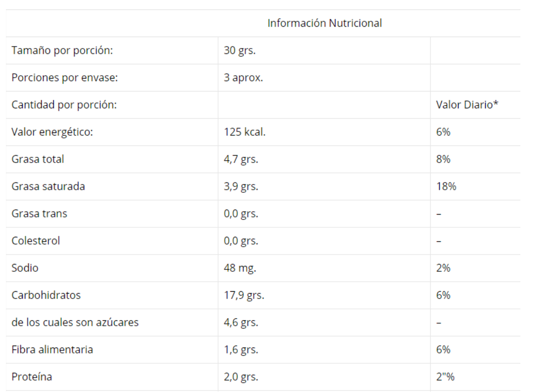The height and width of the screenshot is (392, 555).
Task: Click the Grasa trans row label
Action: (x=39, y=214)
